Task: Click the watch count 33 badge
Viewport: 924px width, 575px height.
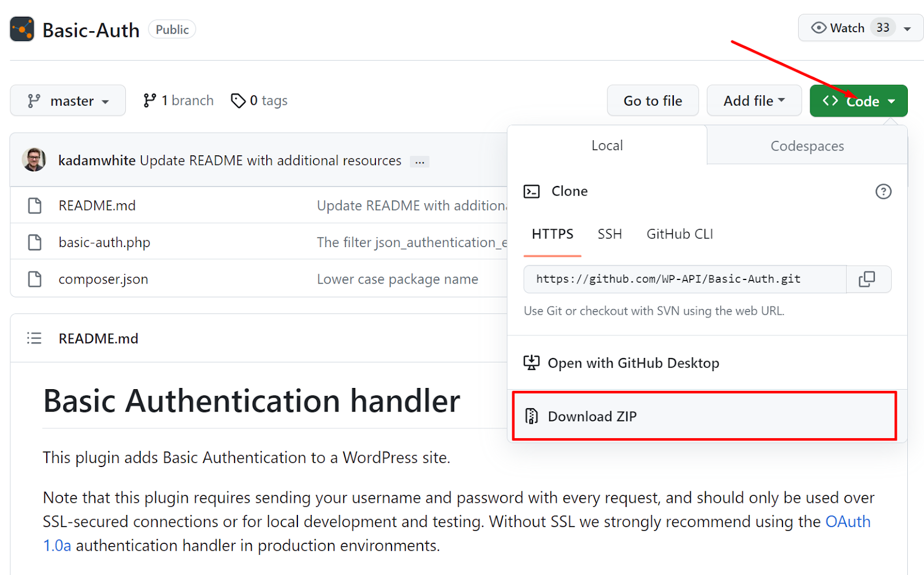Action: click(x=882, y=28)
